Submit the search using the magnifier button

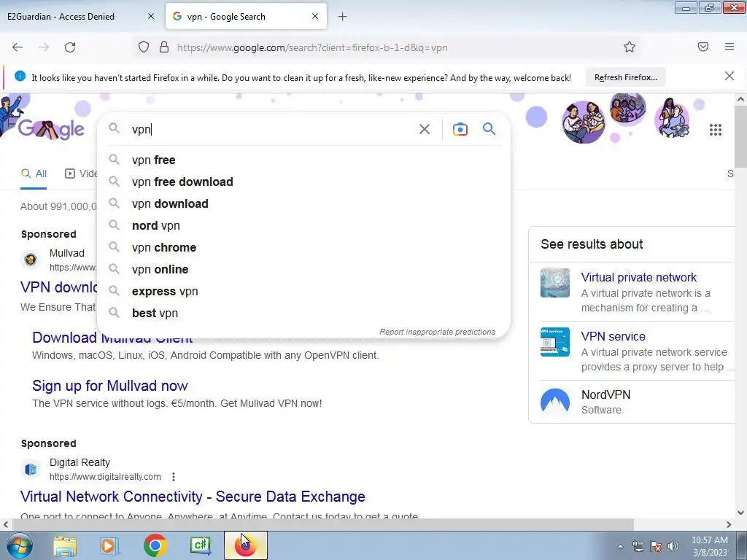coord(489,128)
